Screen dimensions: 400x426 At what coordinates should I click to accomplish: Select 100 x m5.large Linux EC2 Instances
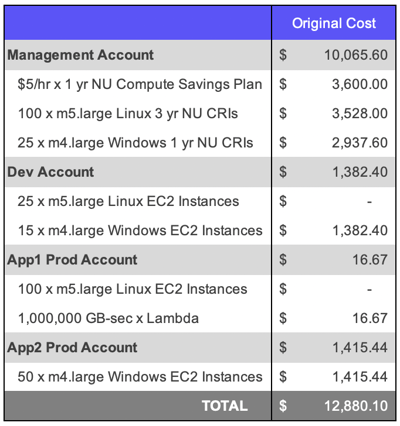click(132, 289)
